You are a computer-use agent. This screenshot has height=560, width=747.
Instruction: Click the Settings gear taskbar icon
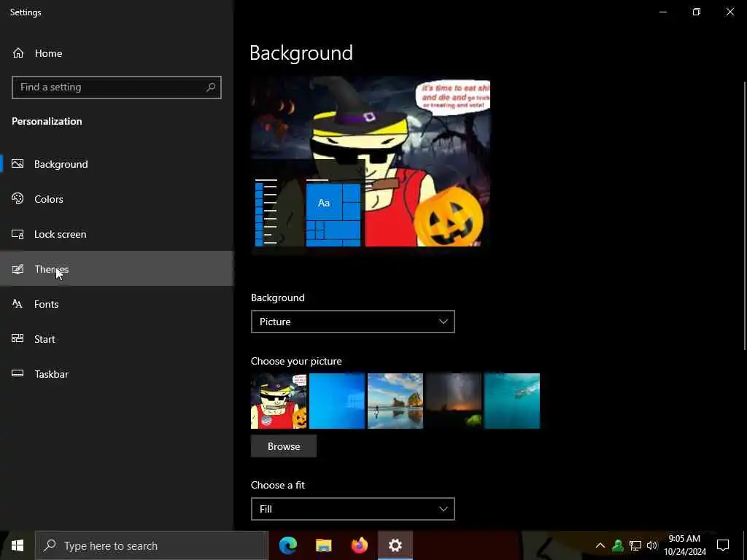click(x=395, y=545)
